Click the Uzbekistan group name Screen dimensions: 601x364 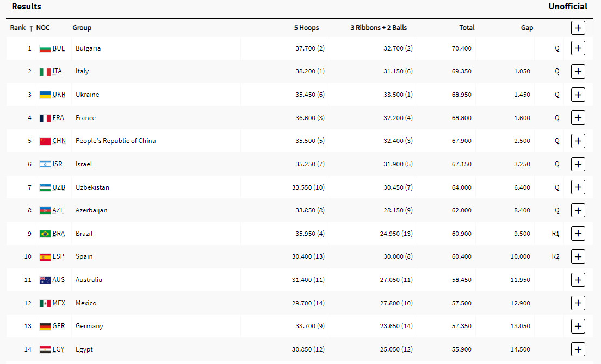pos(92,187)
